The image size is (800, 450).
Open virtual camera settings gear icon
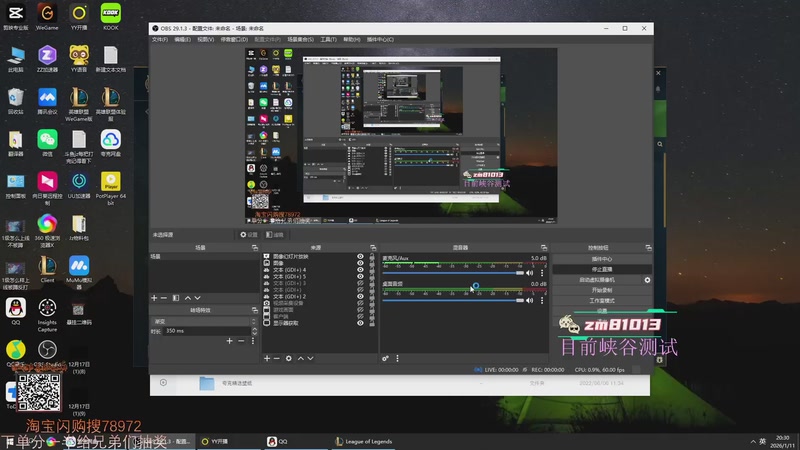click(x=647, y=280)
